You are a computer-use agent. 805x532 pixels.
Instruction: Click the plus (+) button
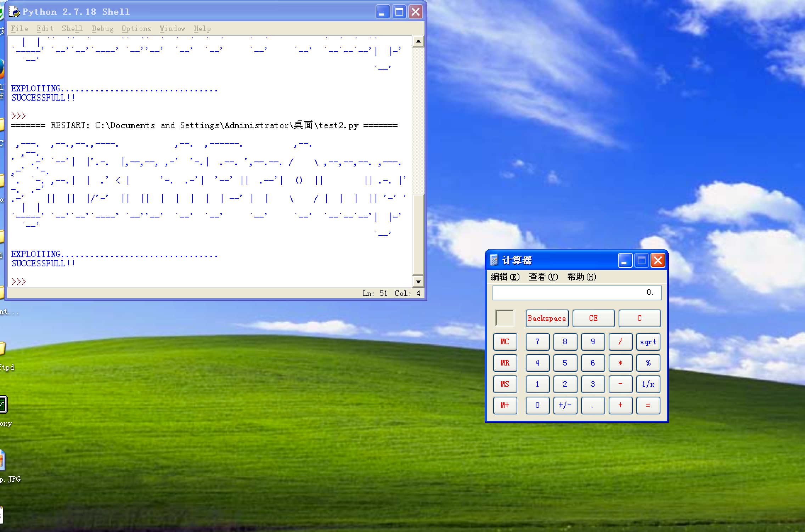620,406
